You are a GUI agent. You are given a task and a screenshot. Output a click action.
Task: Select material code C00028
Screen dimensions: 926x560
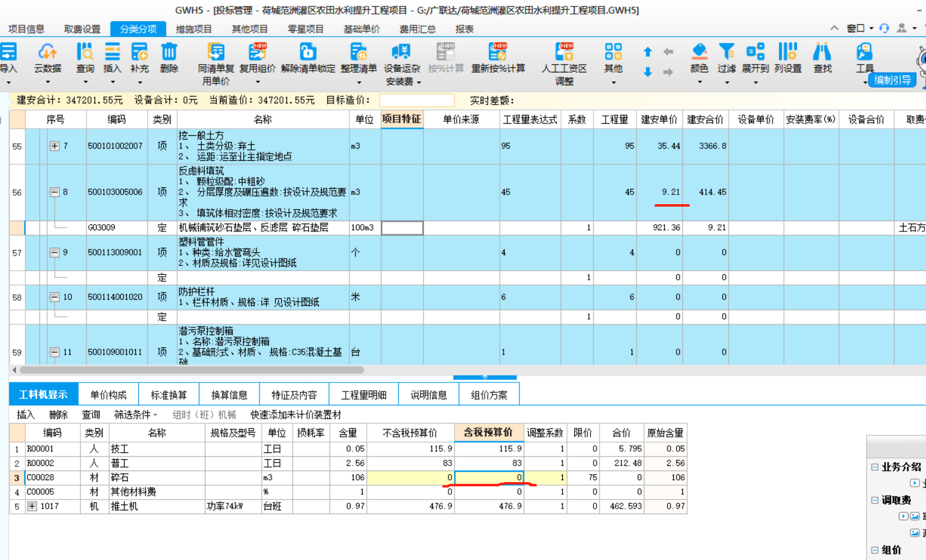click(x=40, y=477)
